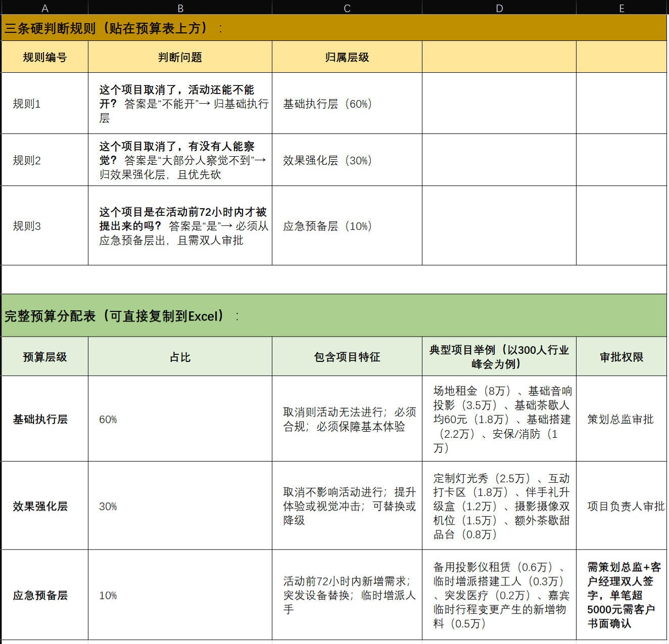Select the cell 规则1
Viewport: 669px width, 644px height.
[45, 104]
